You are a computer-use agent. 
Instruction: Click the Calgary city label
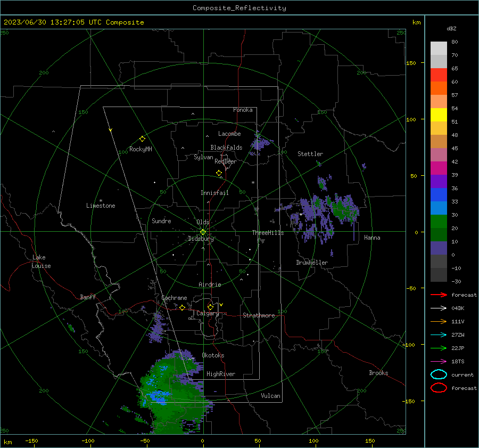coord(208,313)
